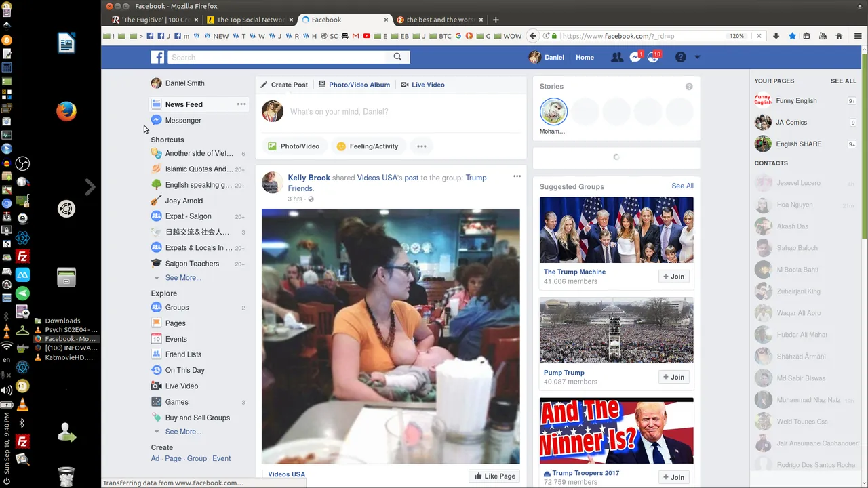Image resolution: width=868 pixels, height=488 pixels.
Task: Expand See More under Shortcuts
Action: [x=183, y=278]
